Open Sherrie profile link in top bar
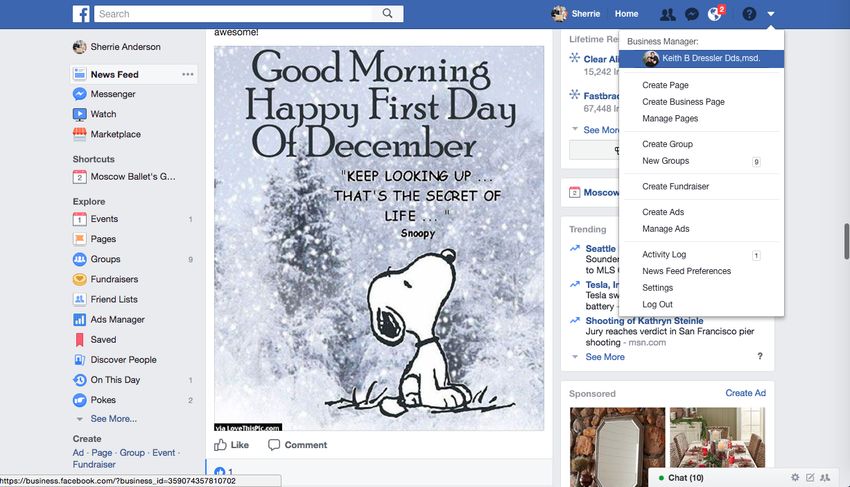Screen dimensions: 850x487 (585, 14)
